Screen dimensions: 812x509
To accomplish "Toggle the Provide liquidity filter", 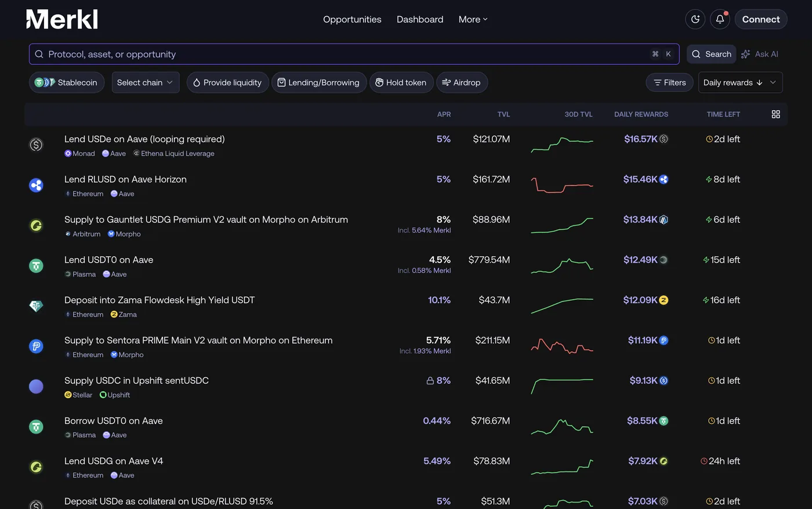I will (x=227, y=82).
